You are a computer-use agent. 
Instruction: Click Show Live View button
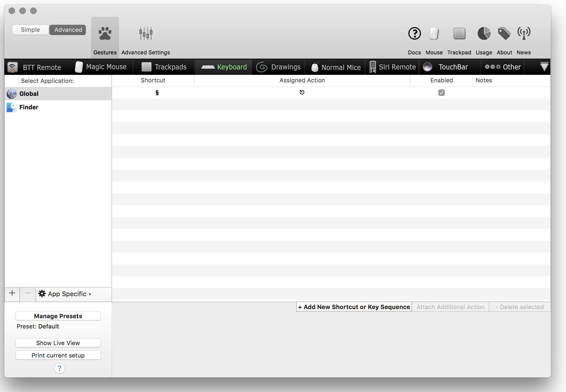(58, 343)
